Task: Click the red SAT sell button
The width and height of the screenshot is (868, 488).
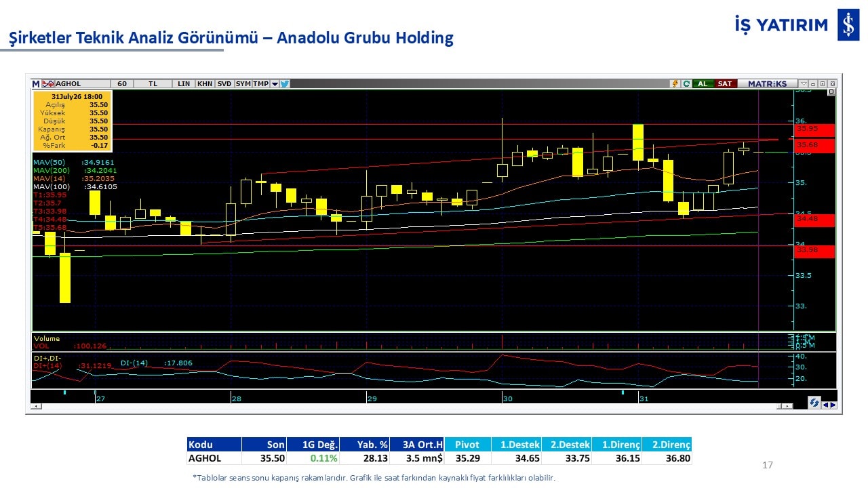Action: point(725,84)
